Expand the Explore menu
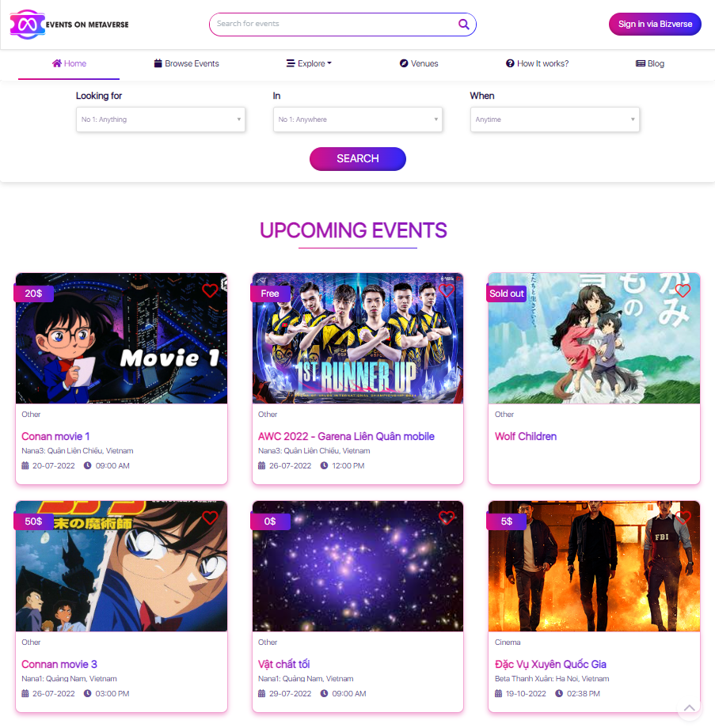The width and height of the screenshot is (715, 728). [x=309, y=63]
